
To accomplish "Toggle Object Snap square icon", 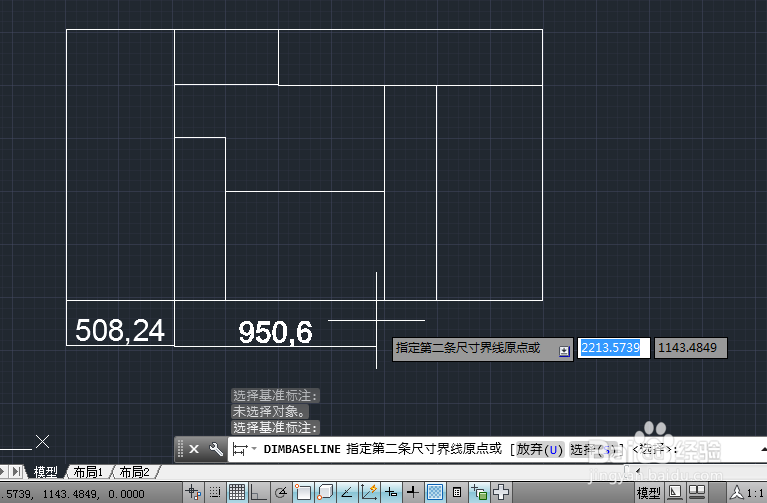I will pos(303,492).
